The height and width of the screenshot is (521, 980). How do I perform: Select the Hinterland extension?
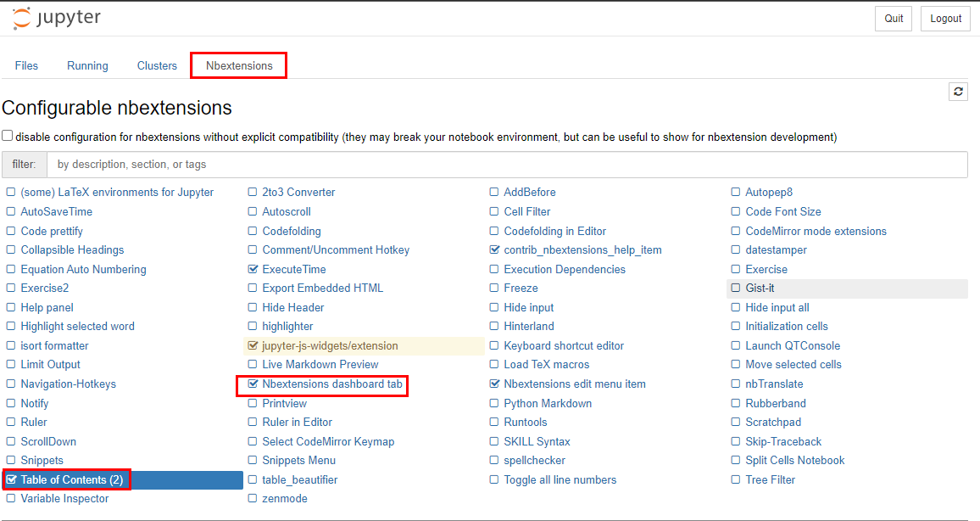(x=529, y=326)
